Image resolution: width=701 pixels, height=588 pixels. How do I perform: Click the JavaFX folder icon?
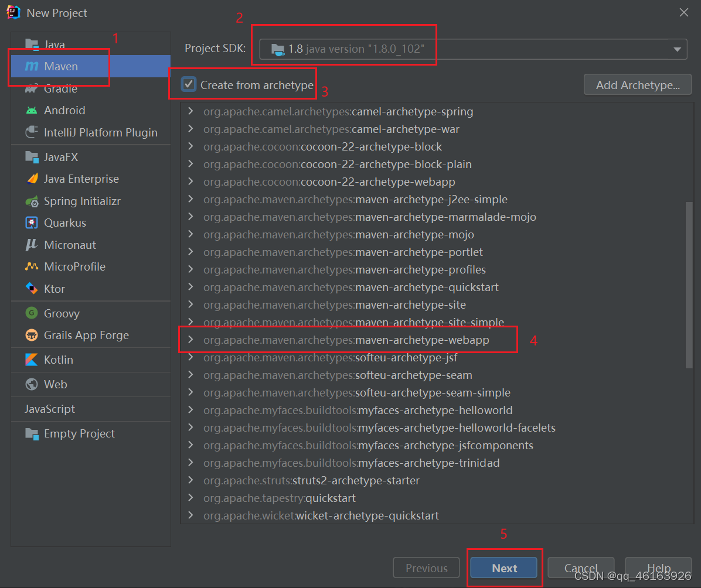pyautogui.click(x=32, y=157)
